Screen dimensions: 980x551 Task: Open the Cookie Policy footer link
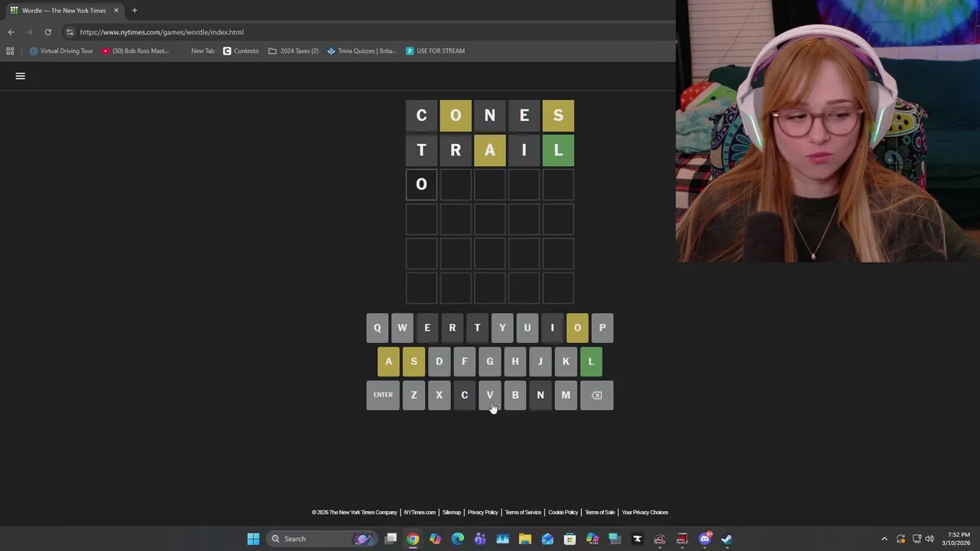(x=563, y=513)
